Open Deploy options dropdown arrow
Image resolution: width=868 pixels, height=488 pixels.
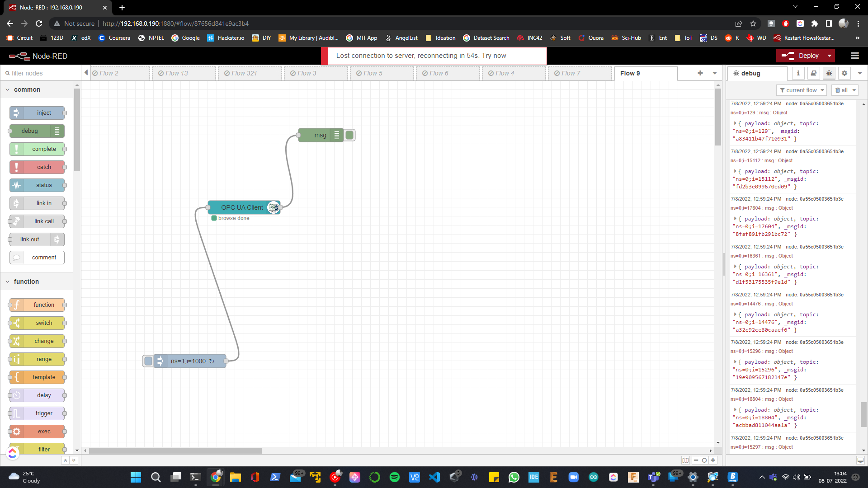coord(830,56)
